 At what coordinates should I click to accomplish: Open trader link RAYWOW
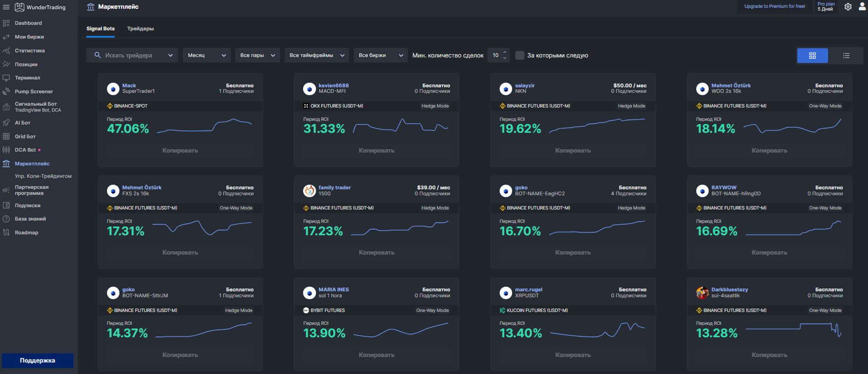click(724, 187)
